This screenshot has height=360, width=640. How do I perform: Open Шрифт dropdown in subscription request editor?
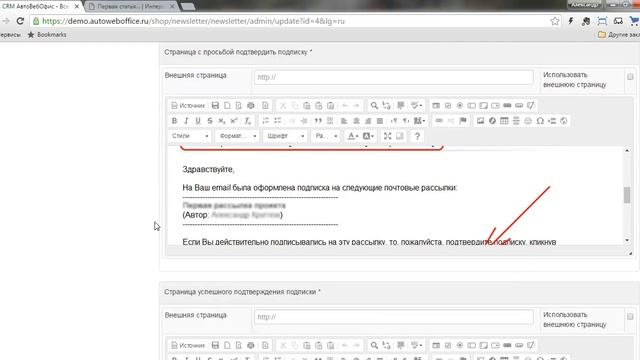285,136
